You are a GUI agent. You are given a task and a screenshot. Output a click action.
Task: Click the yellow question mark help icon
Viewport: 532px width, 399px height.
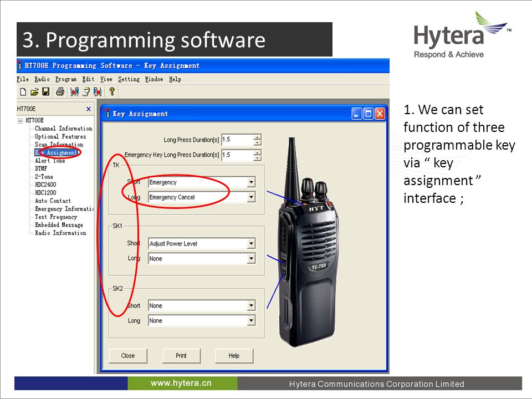pyautogui.click(x=111, y=91)
